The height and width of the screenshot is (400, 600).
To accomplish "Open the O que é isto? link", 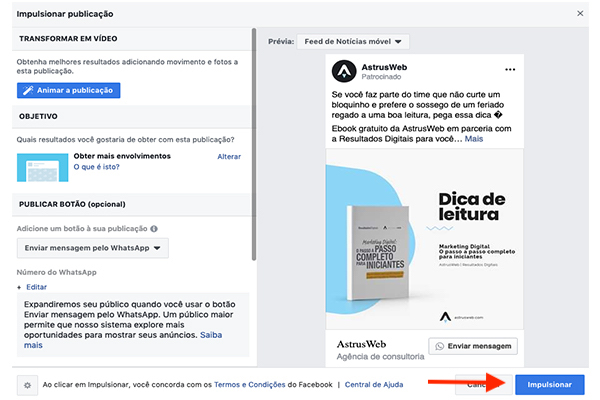I will 96,167.
